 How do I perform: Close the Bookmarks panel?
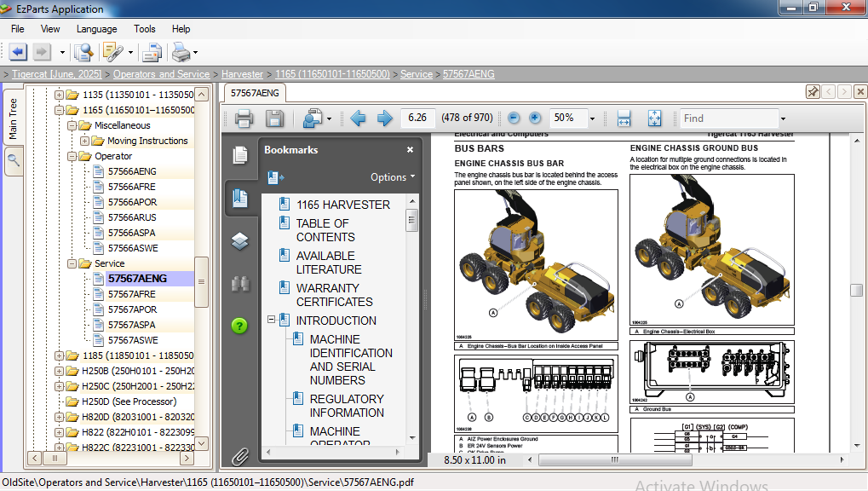[x=411, y=150]
